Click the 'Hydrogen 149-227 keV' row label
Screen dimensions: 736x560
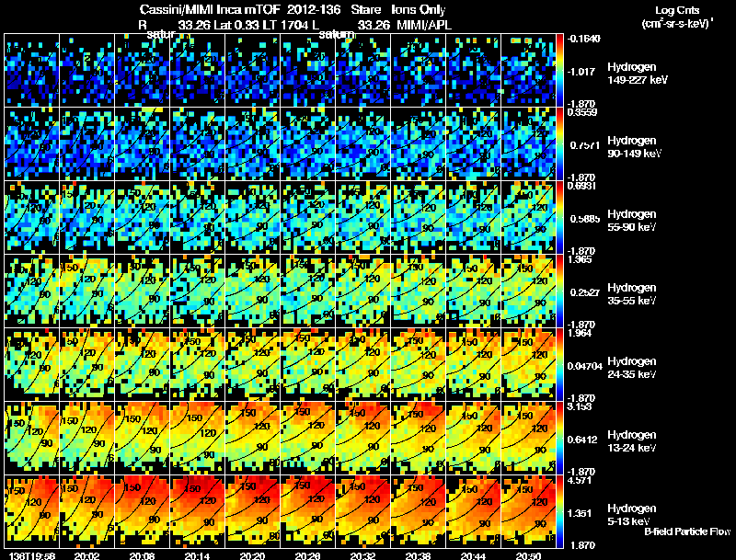pos(637,74)
